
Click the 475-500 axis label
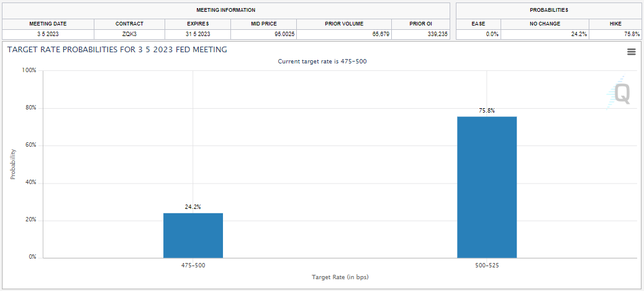[193, 266]
